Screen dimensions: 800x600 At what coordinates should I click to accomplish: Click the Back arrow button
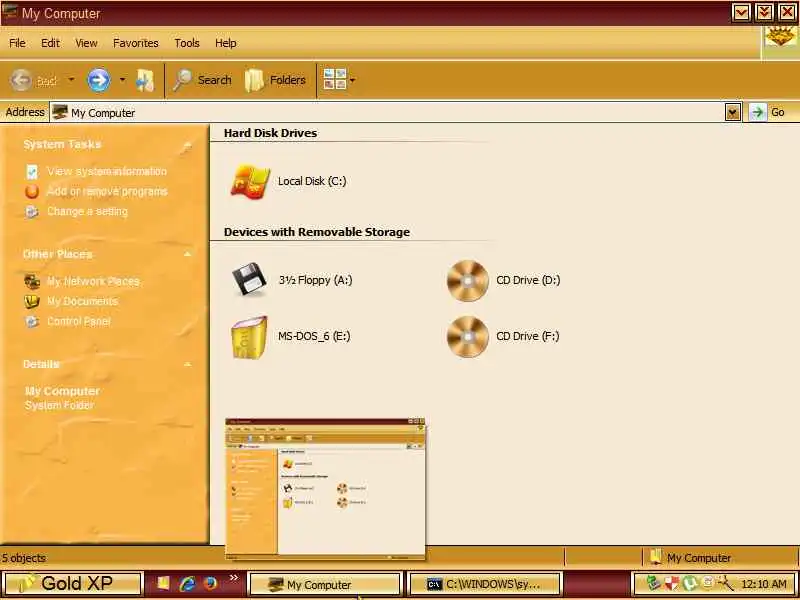pyautogui.click(x=21, y=80)
